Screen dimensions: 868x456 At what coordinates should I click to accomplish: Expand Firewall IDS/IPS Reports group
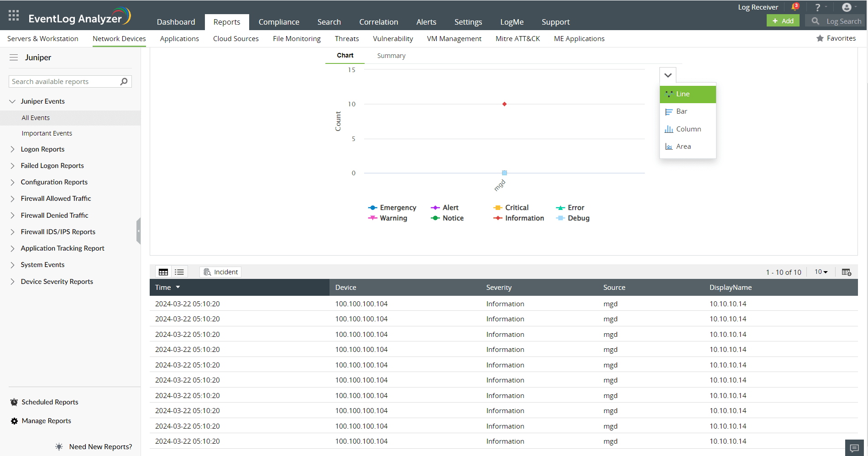pos(12,232)
